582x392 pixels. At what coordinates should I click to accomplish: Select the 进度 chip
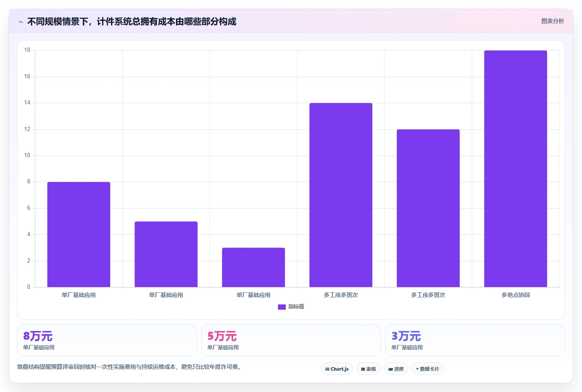coord(396,369)
